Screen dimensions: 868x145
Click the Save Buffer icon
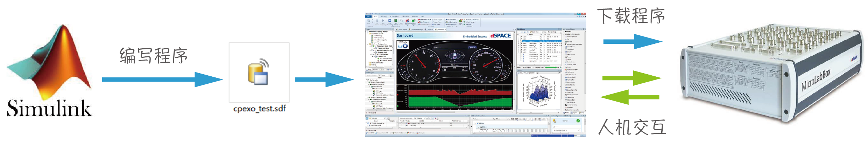tap(432, 25)
